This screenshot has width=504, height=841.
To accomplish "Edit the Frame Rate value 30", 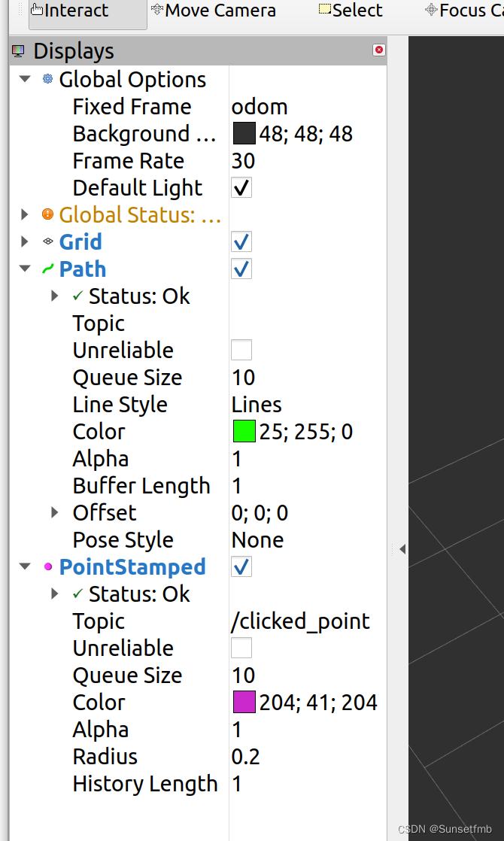I will point(244,161).
